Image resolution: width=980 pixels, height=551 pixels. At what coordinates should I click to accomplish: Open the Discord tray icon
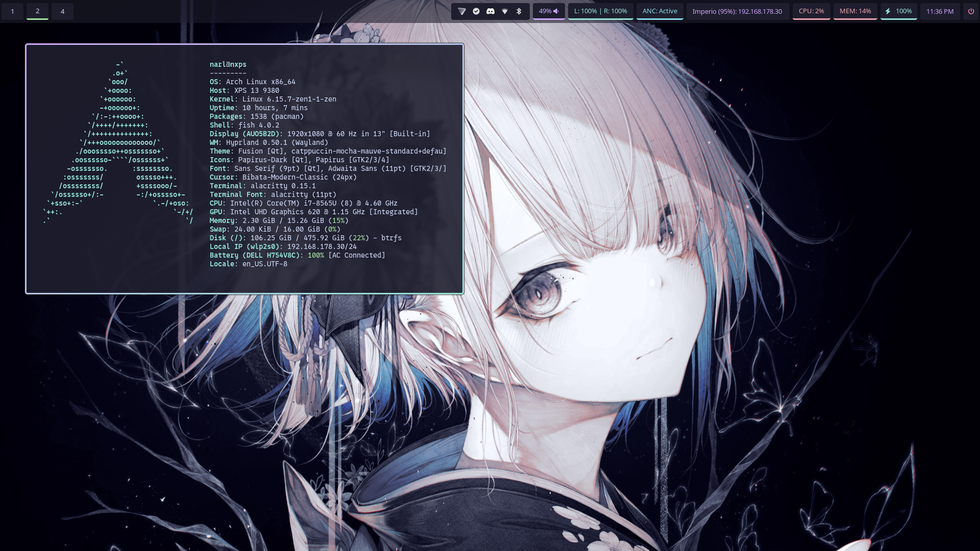click(491, 11)
